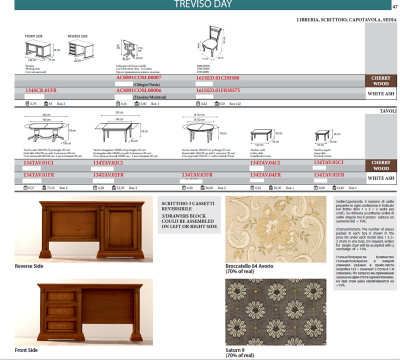Click the weight icon below 134TAV.05FR
The width and height of the screenshot is (400, 360).
click(x=334, y=188)
